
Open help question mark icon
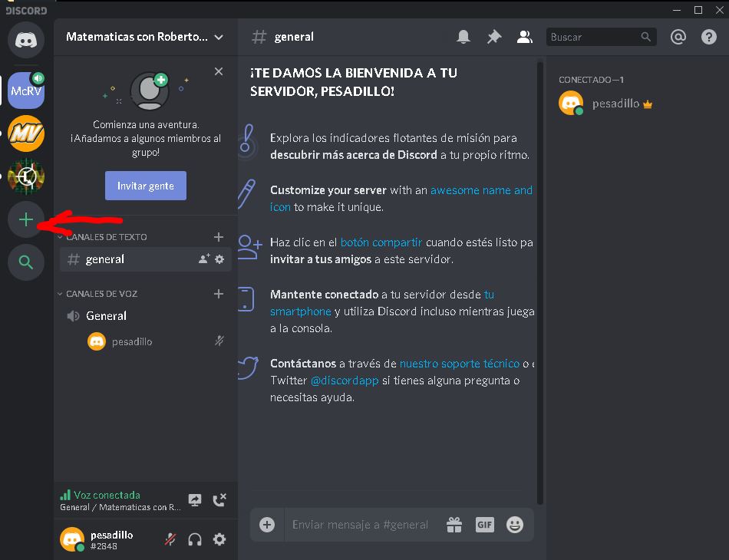click(708, 37)
